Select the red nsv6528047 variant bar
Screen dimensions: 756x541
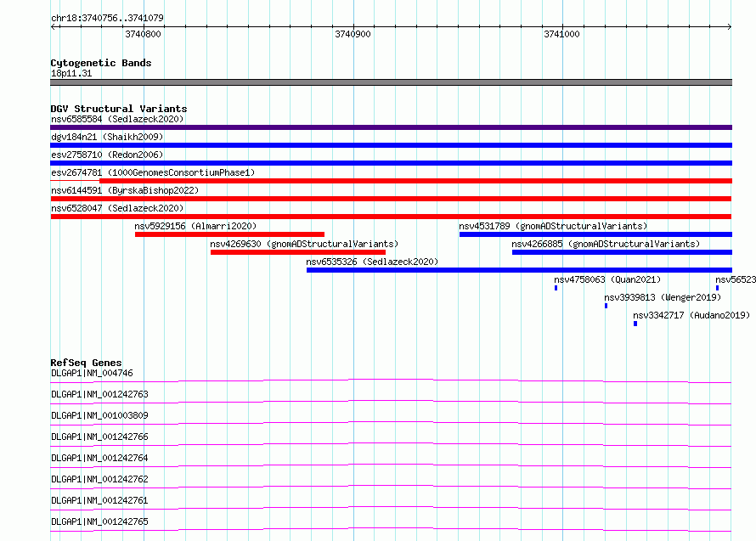point(391,217)
